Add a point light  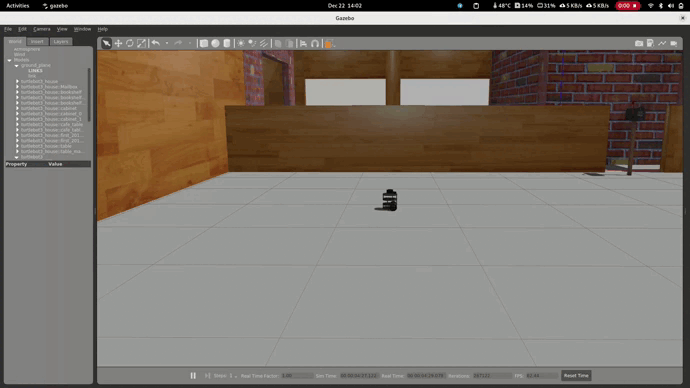(x=241, y=43)
